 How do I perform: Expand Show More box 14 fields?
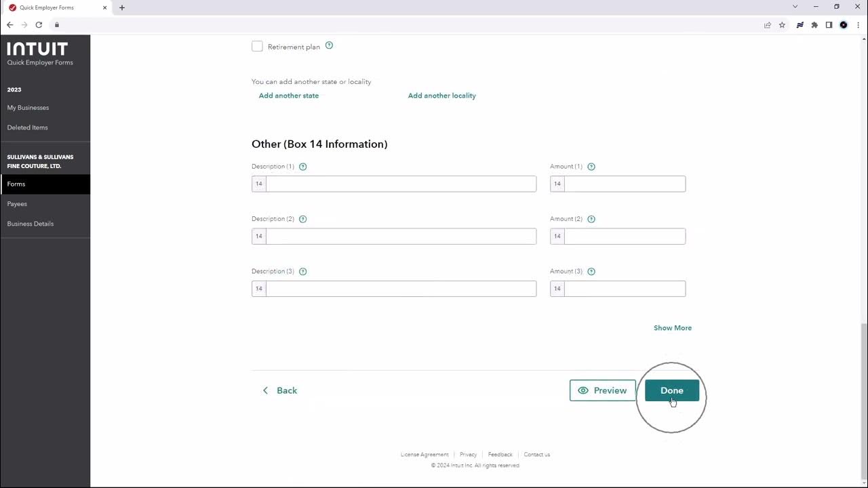[672, 328]
